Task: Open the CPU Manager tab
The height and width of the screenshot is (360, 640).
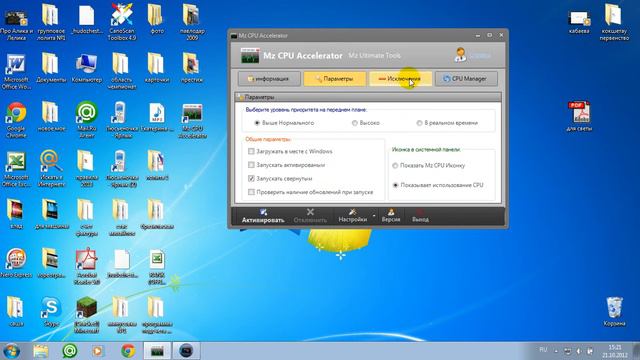Action: coord(466,79)
